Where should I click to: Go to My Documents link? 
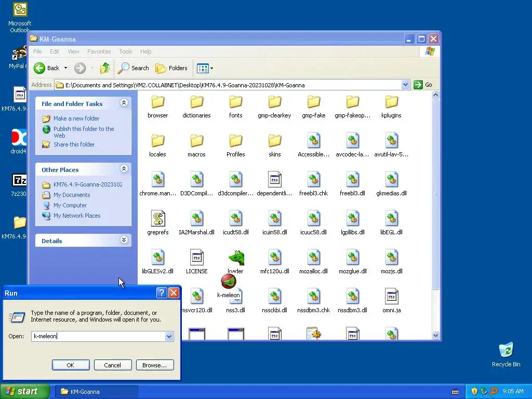coord(72,195)
